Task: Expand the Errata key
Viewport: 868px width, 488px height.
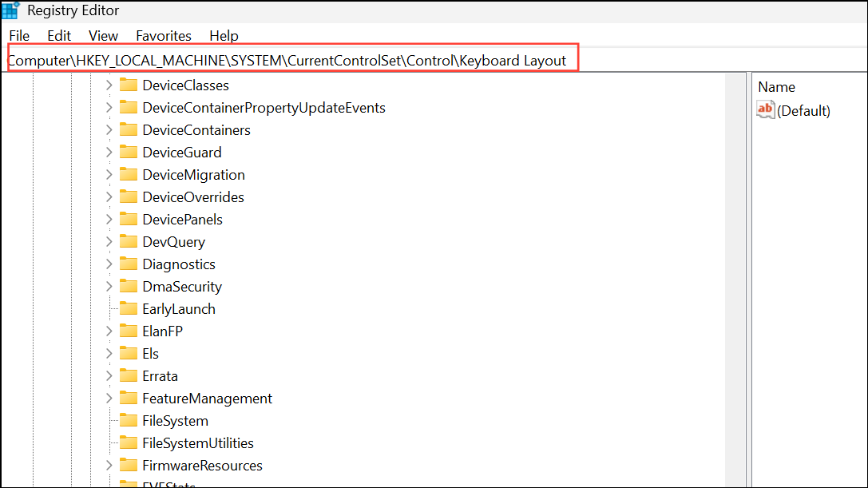Action: click(x=109, y=376)
